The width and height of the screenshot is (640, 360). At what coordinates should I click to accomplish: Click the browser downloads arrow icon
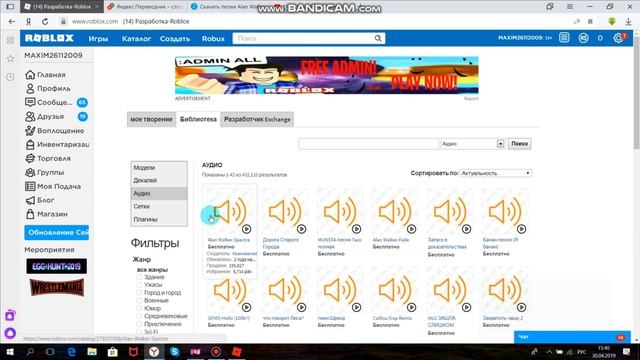[629, 21]
